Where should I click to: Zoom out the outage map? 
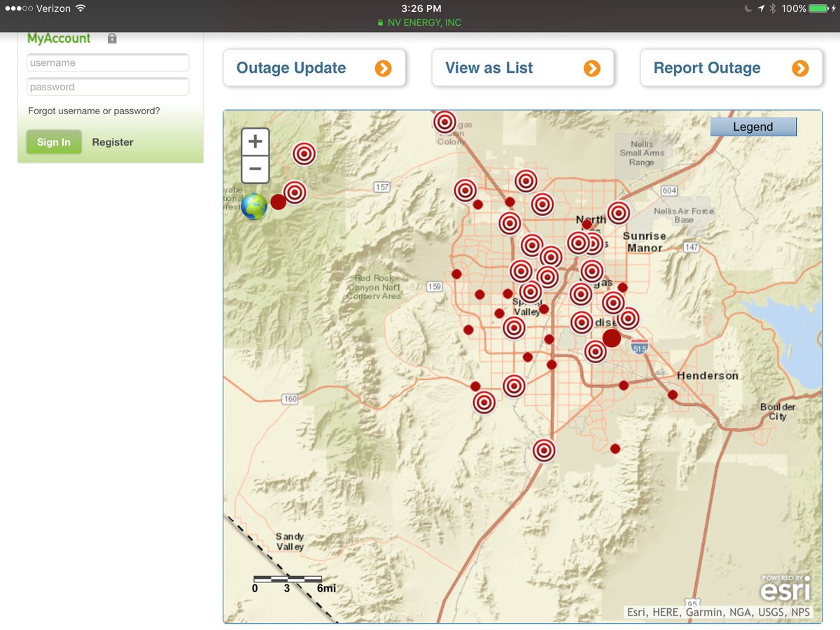255,169
